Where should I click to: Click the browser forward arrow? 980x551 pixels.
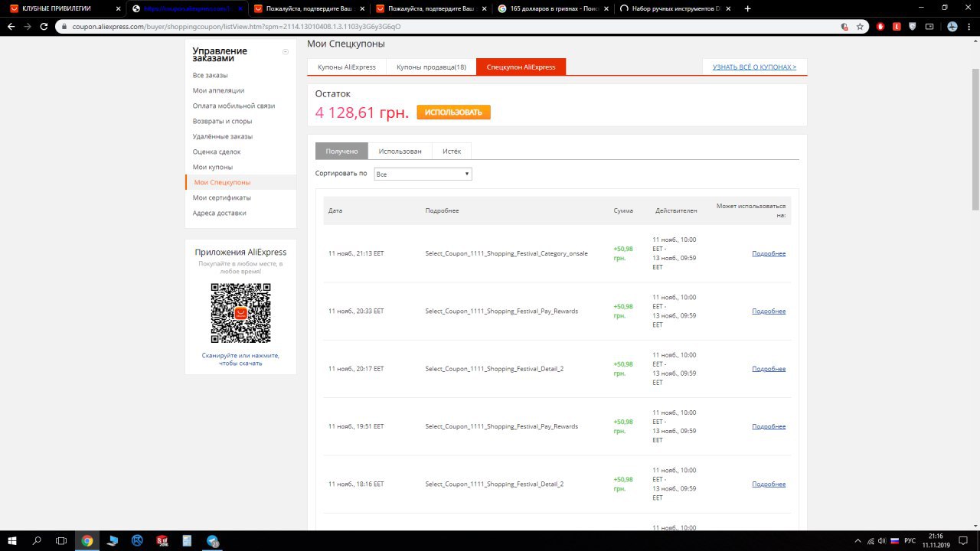pyautogui.click(x=28, y=26)
